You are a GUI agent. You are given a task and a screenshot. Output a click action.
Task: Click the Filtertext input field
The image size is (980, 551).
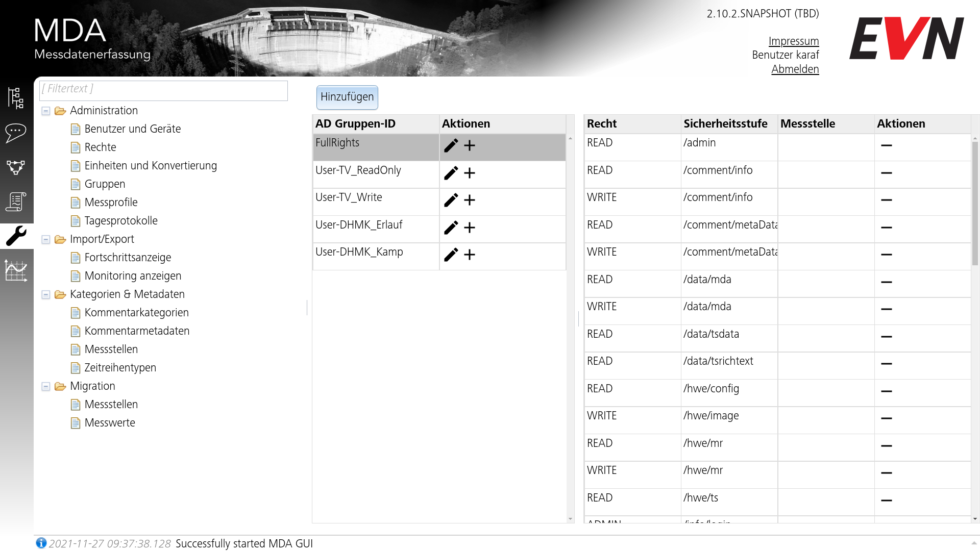point(165,89)
